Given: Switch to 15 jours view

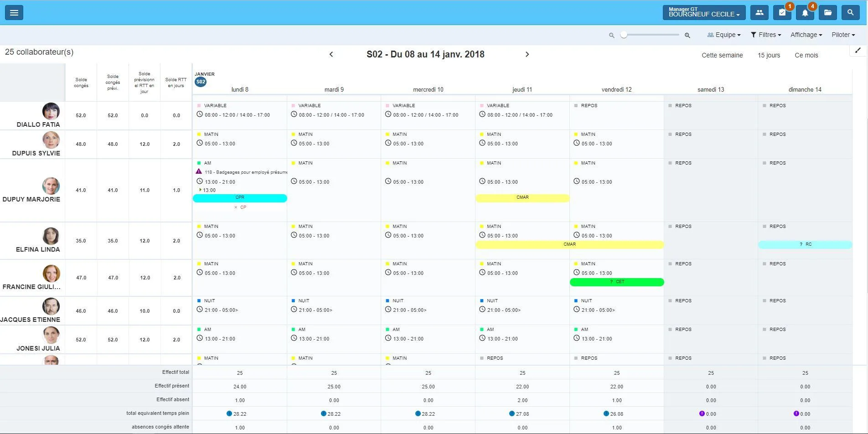Looking at the screenshot, I should click(x=769, y=55).
